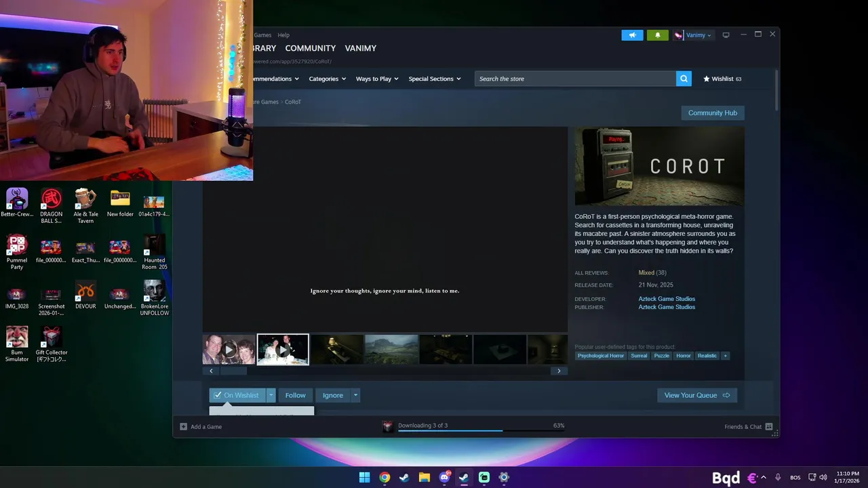Image resolution: width=868 pixels, height=488 pixels.
Task: Open the Categories dropdown
Action: click(x=328, y=79)
